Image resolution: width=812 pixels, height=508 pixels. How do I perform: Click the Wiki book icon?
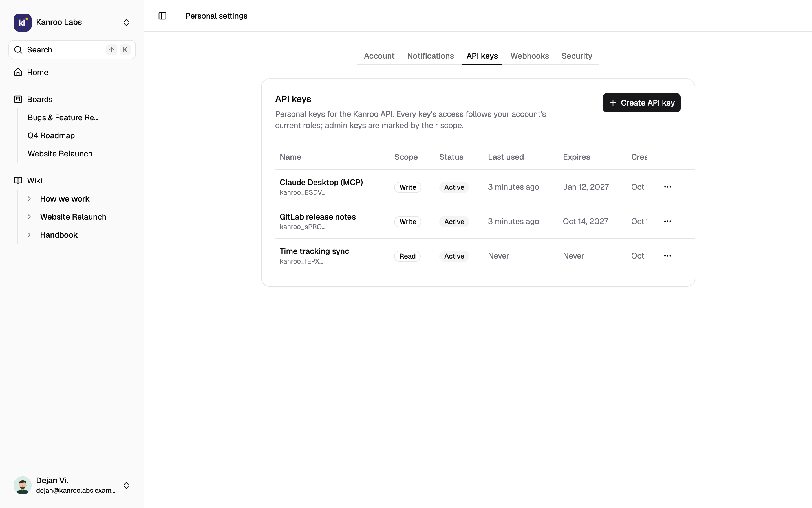click(18, 180)
